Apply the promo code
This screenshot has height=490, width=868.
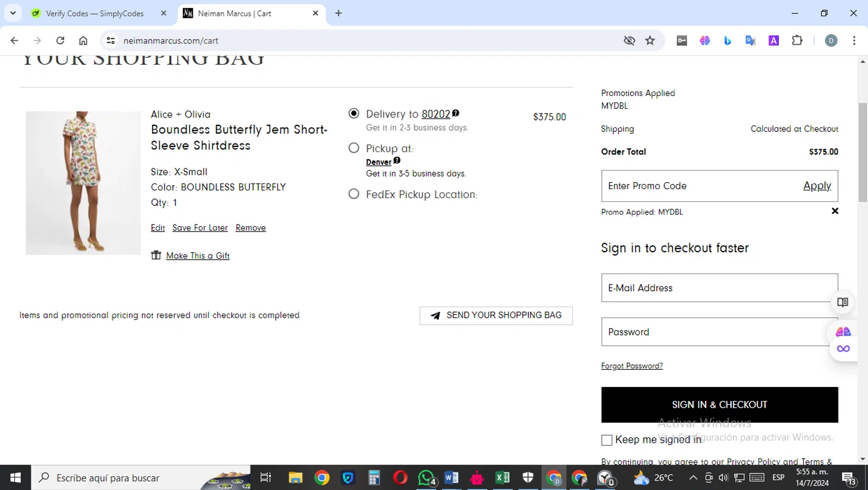pos(817,186)
